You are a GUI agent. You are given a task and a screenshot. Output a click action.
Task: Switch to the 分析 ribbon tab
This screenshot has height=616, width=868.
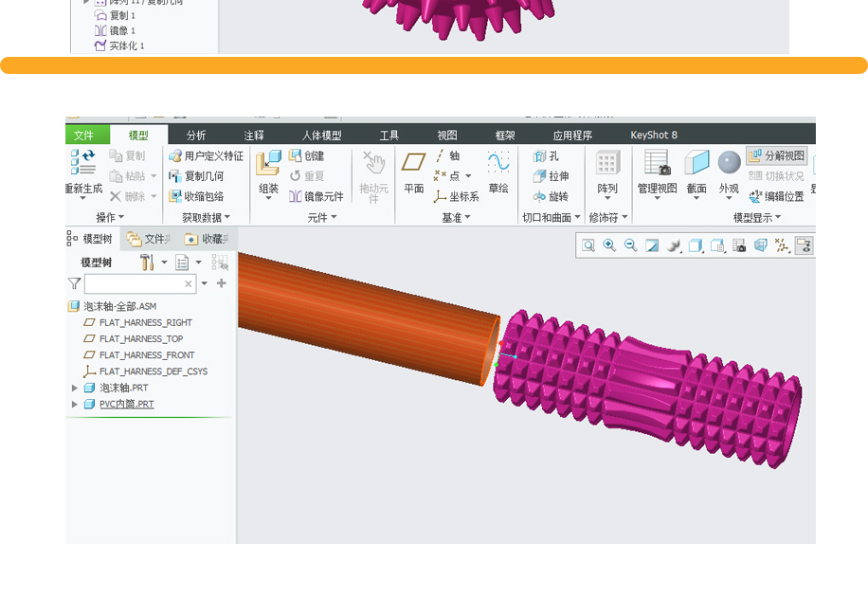[196, 135]
